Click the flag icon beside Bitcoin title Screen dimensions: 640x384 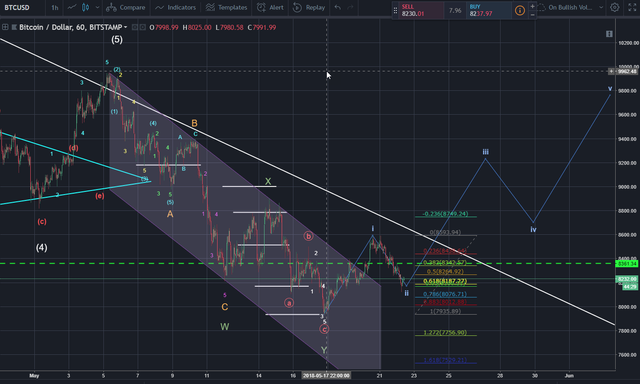click(x=14, y=27)
